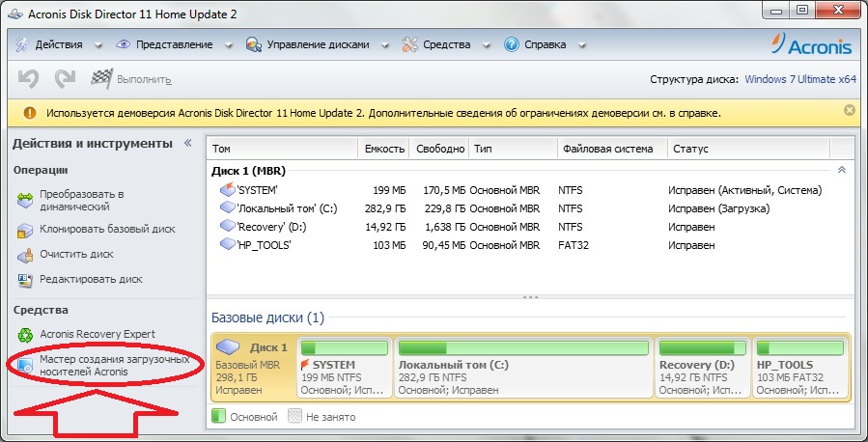Select the Диск 1 basic disk block
Image resolution: width=868 pixels, height=442 pixels.
coord(254,368)
